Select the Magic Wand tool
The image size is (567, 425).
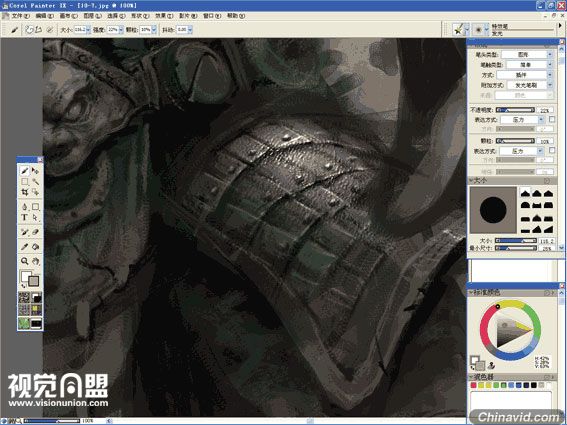click(35, 181)
